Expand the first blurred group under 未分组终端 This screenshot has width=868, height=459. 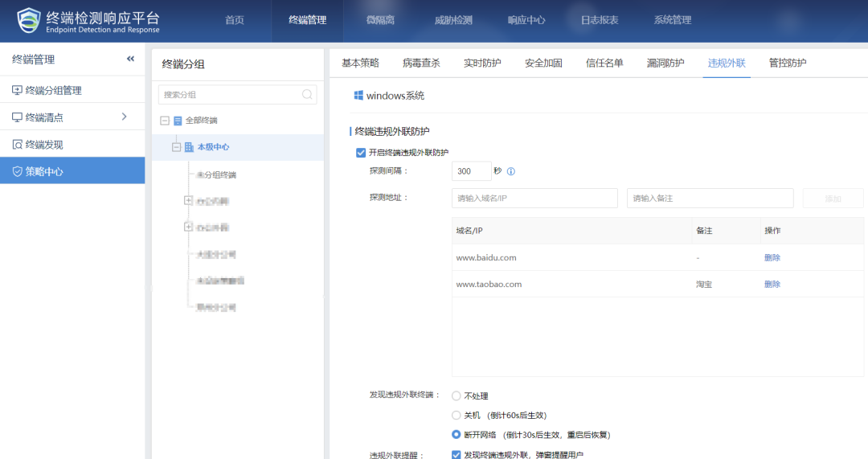click(x=188, y=200)
